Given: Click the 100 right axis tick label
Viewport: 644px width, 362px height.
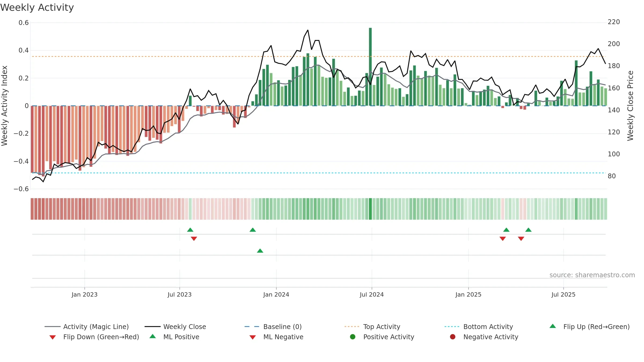Looking at the screenshot, I should click(614, 154).
